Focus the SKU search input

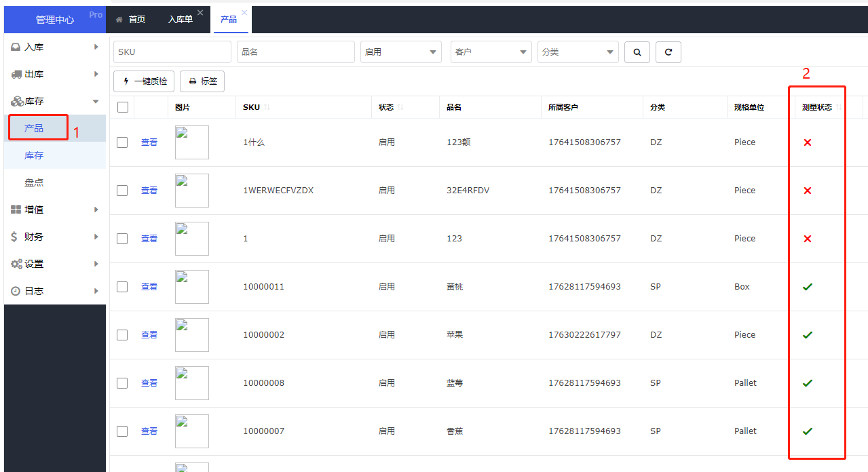coord(172,52)
